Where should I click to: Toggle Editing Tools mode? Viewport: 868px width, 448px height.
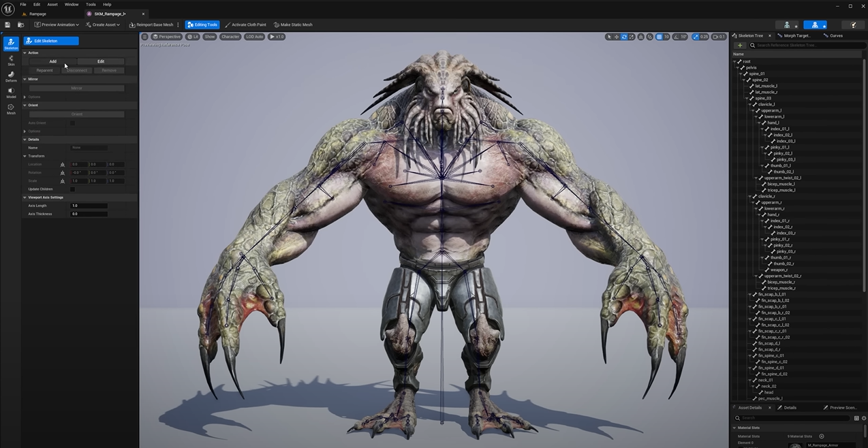pos(202,25)
